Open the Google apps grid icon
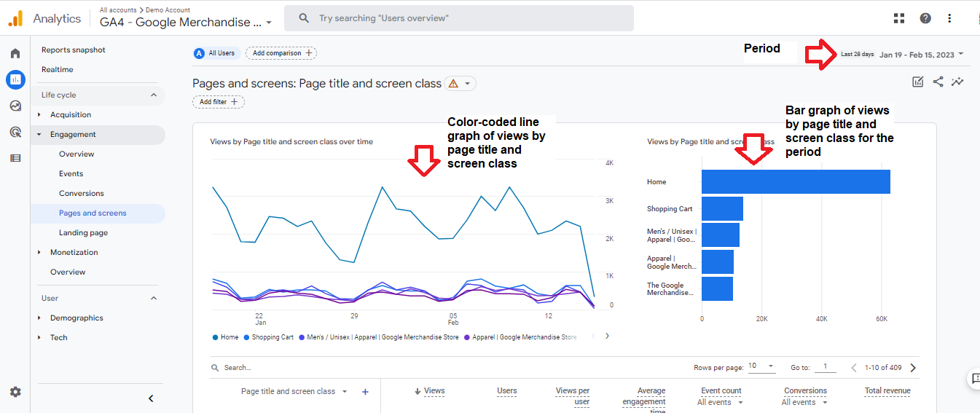 (x=899, y=18)
